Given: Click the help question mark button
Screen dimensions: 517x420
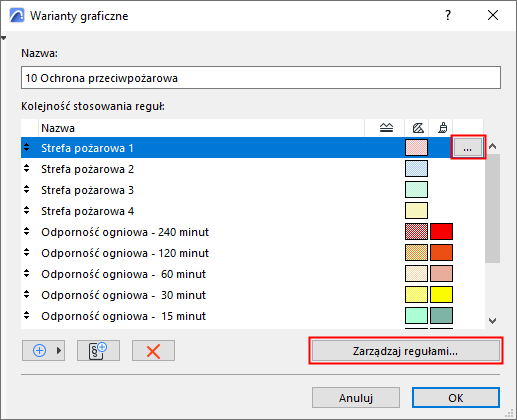Looking at the screenshot, I should click(x=448, y=15).
